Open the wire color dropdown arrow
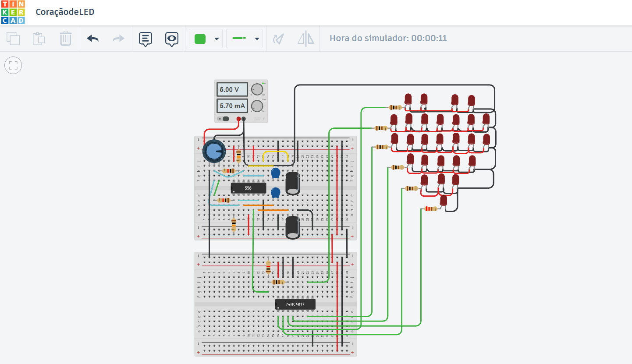 [x=217, y=39]
